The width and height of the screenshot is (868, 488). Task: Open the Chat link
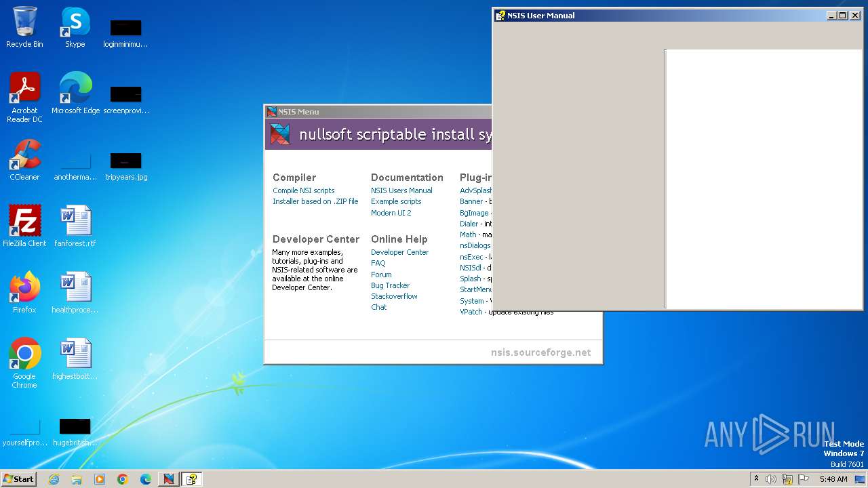tap(378, 307)
